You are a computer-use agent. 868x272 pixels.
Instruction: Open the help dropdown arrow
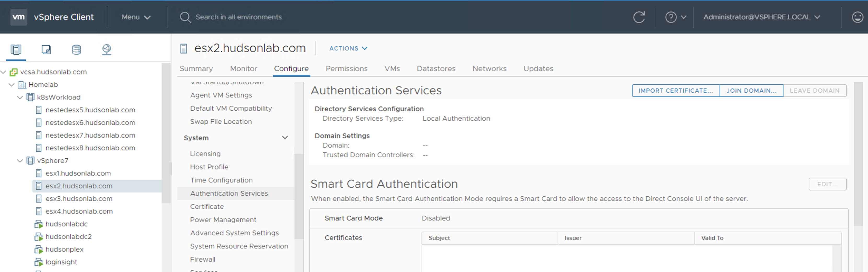pyautogui.click(x=683, y=17)
